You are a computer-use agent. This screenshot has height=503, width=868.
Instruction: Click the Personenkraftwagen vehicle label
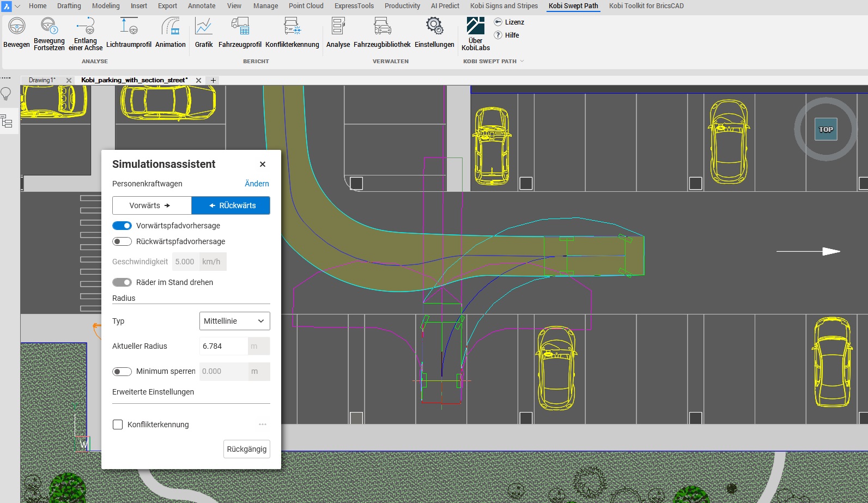point(147,184)
